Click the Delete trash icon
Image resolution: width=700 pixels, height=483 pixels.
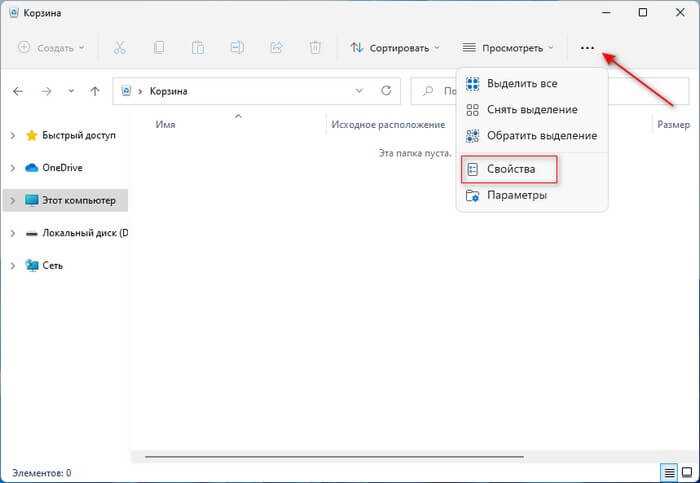(315, 47)
